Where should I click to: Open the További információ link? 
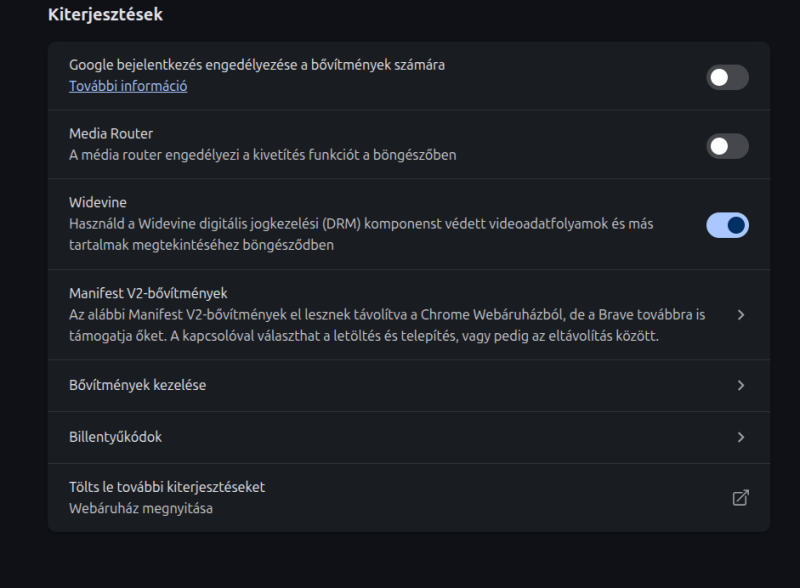coord(128,86)
